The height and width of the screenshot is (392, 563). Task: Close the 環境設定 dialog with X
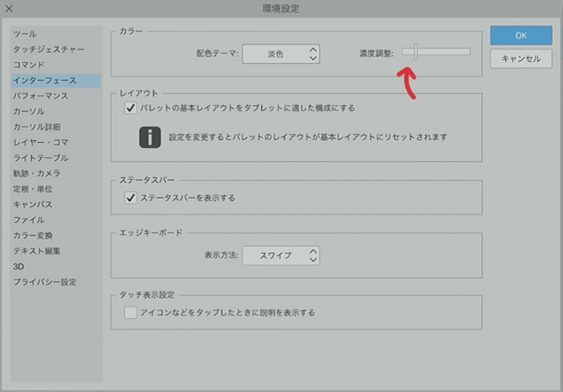point(9,8)
